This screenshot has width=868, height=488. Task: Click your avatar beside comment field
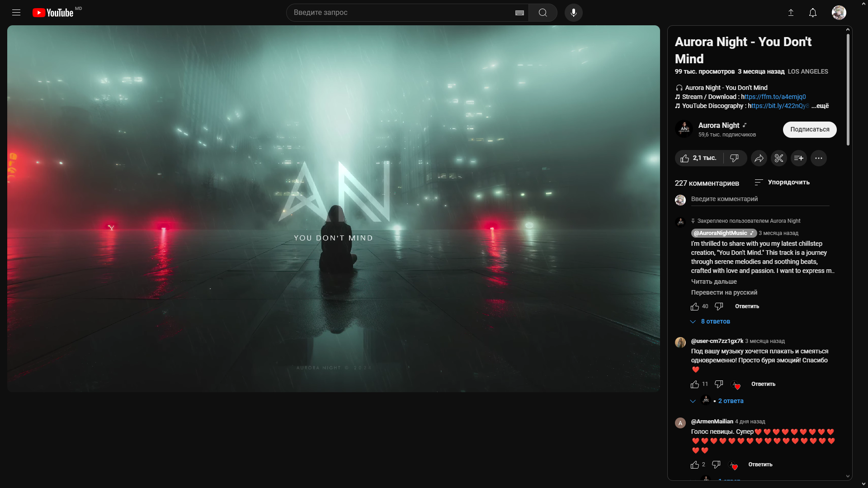click(680, 200)
